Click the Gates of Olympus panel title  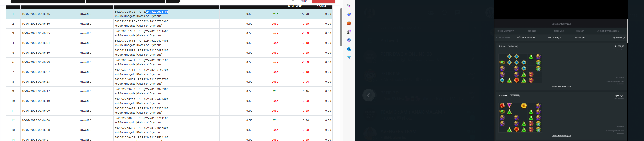pos(561,24)
